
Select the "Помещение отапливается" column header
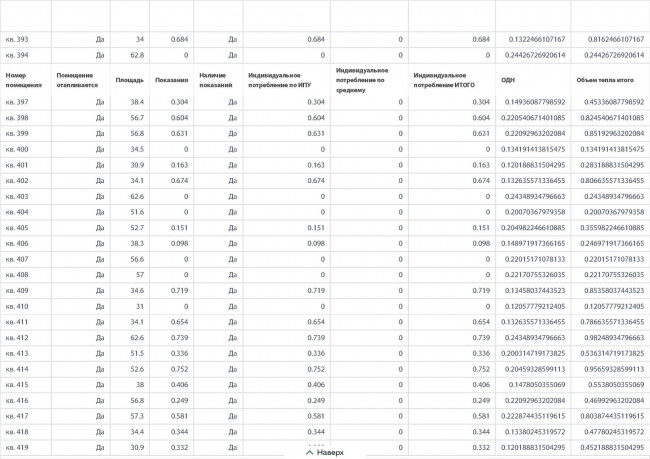77,80
